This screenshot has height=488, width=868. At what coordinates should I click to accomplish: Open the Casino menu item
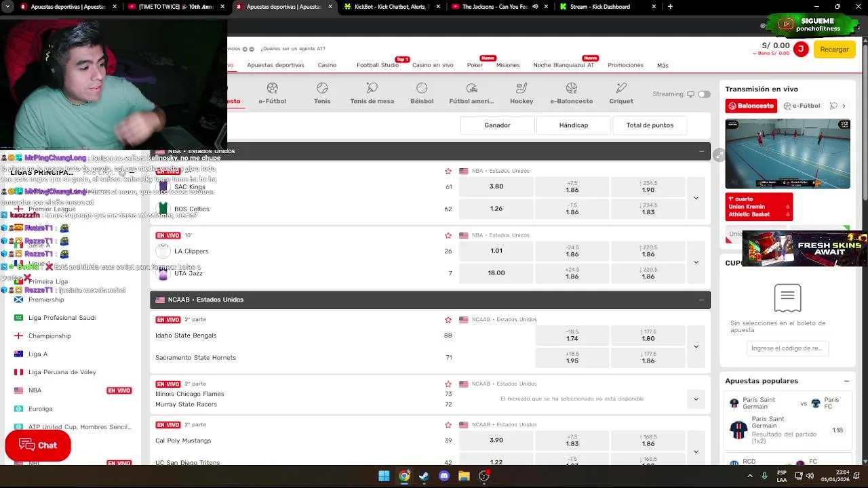pos(327,65)
